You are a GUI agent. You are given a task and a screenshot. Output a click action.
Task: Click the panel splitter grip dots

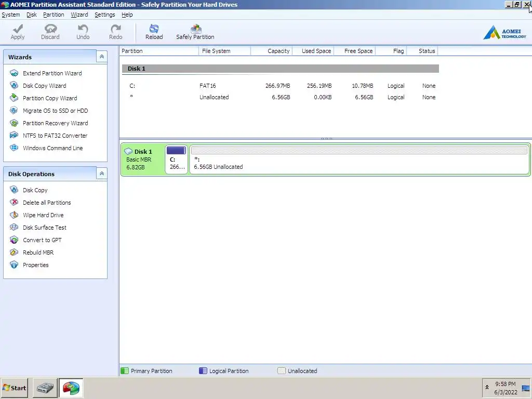pos(326,138)
